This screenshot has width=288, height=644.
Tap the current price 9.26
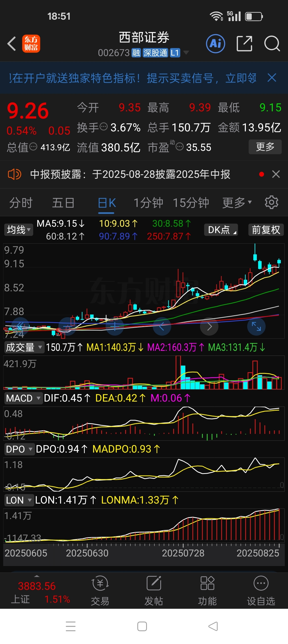[28, 111]
